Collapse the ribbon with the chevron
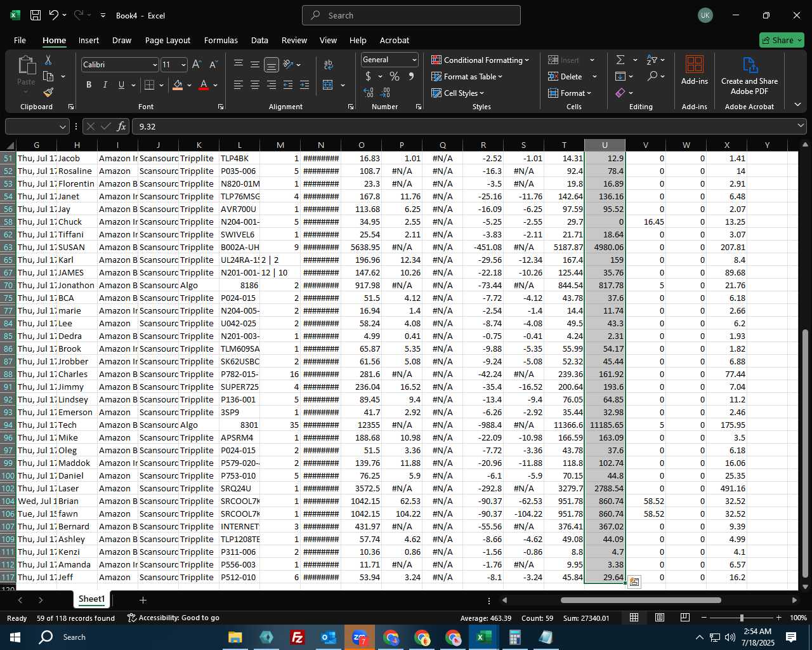The image size is (812, 650). 797,105
